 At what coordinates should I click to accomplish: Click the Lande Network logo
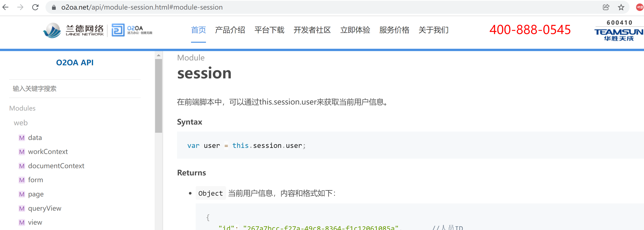pyautogui.click(x=73, y=30)
